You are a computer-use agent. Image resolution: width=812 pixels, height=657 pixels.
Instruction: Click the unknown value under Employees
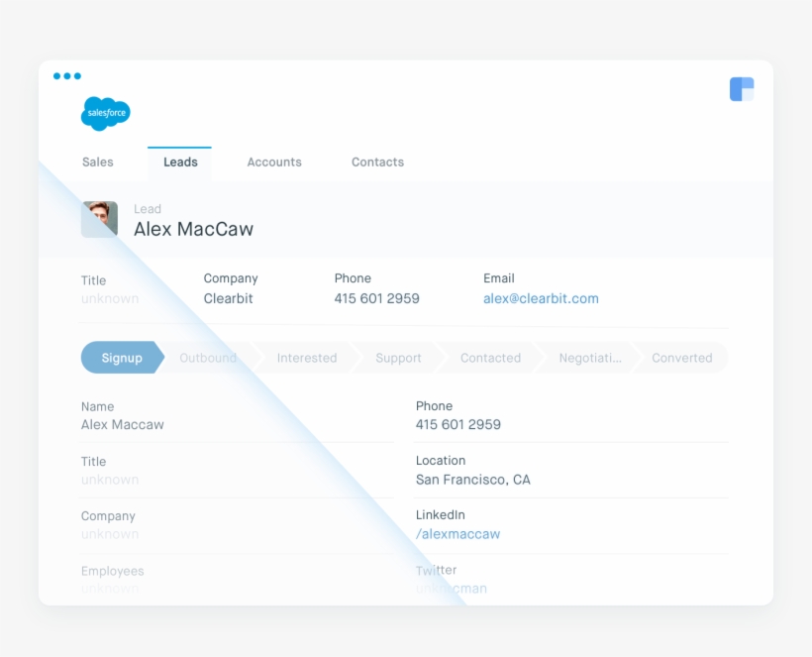[110, 589]
